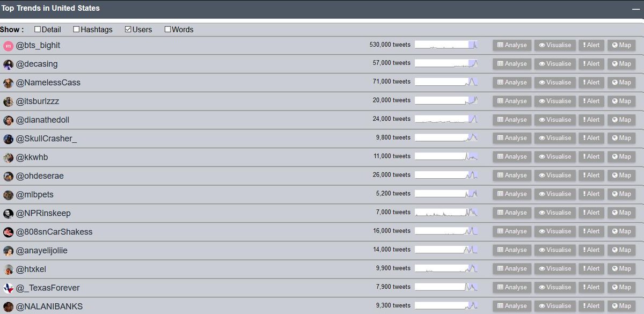Enable the Hashtags checkbox
Viewport: 644px width, 314px height.
point(76,30)
